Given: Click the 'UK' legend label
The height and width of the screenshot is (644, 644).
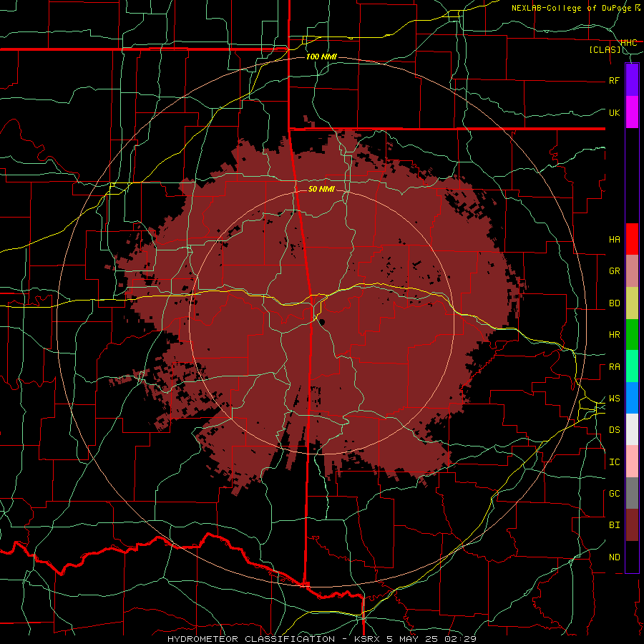Looking at the screenshot, I should pos(615,112).
